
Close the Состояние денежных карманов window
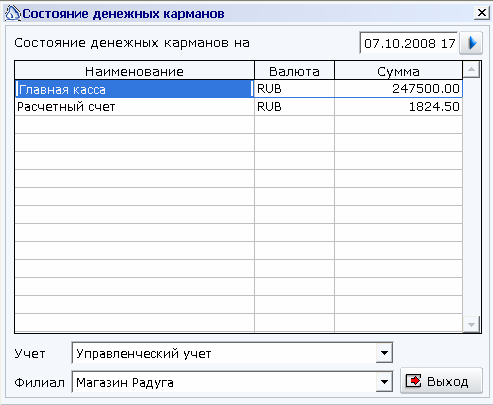click(481, 13)
